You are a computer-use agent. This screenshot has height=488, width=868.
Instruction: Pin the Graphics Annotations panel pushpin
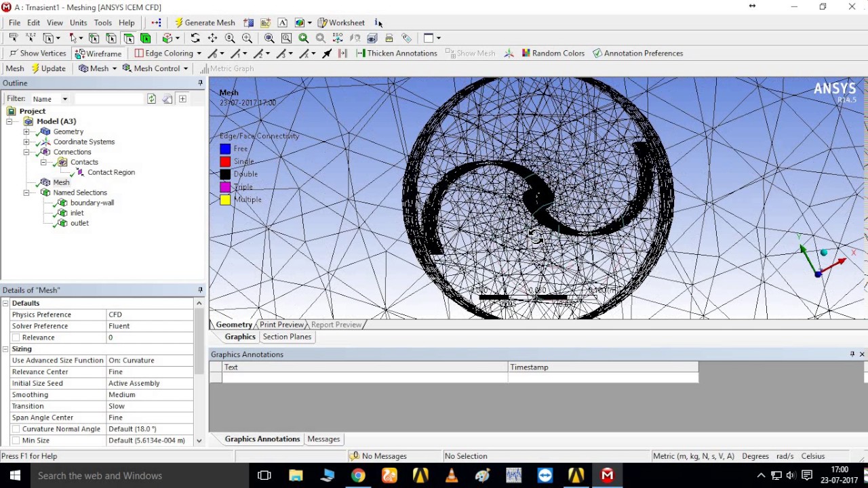852,354
